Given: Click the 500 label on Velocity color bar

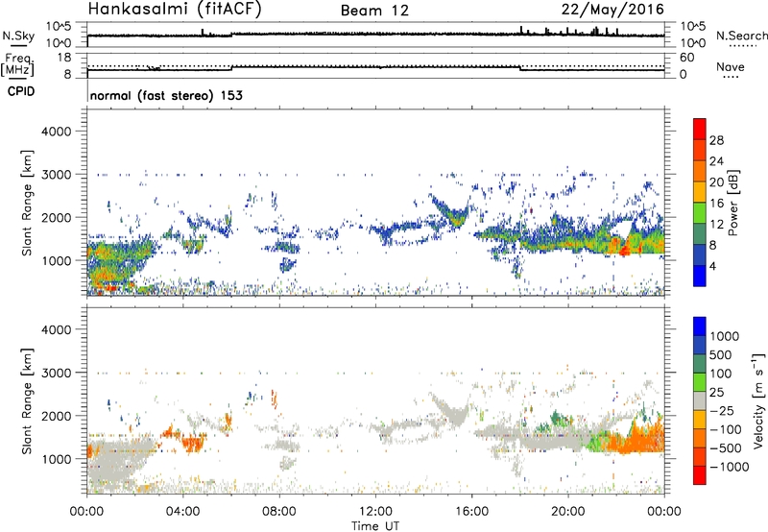Looking at the screenshot, I should pyautogui.click(x=721, y=354).
